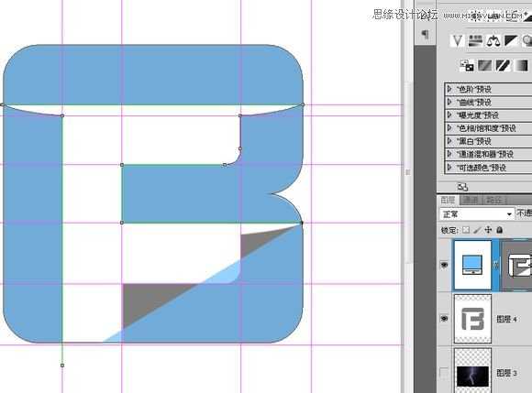This screenshot has height=393, width=532.
Task: Toggle lock position move icon
Action: pos(488,230)
